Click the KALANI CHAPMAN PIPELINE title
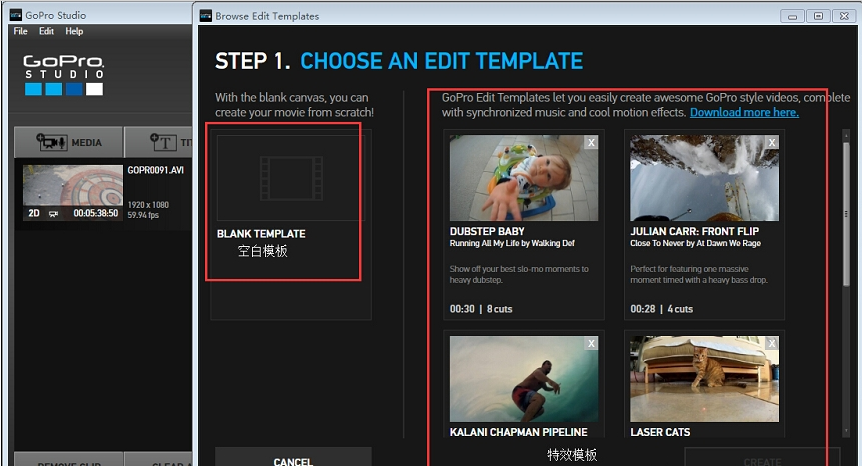This screenshot has width=862, height=466. point(518,432)
